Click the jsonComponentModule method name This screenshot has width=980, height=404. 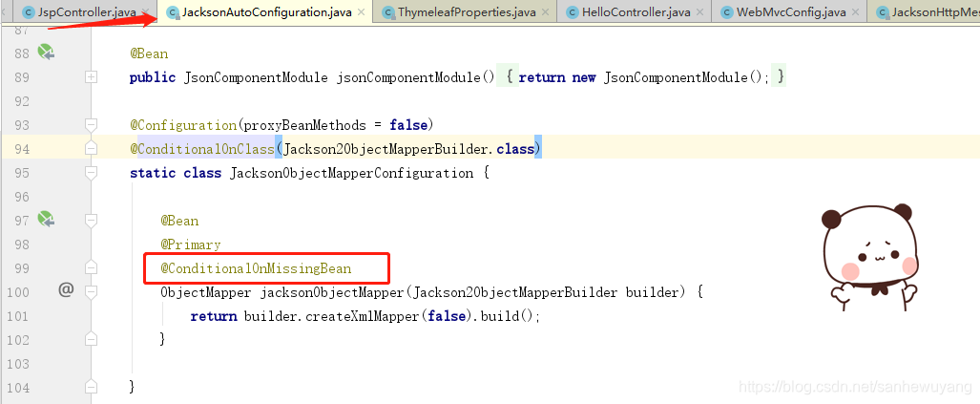pos(408,77)
